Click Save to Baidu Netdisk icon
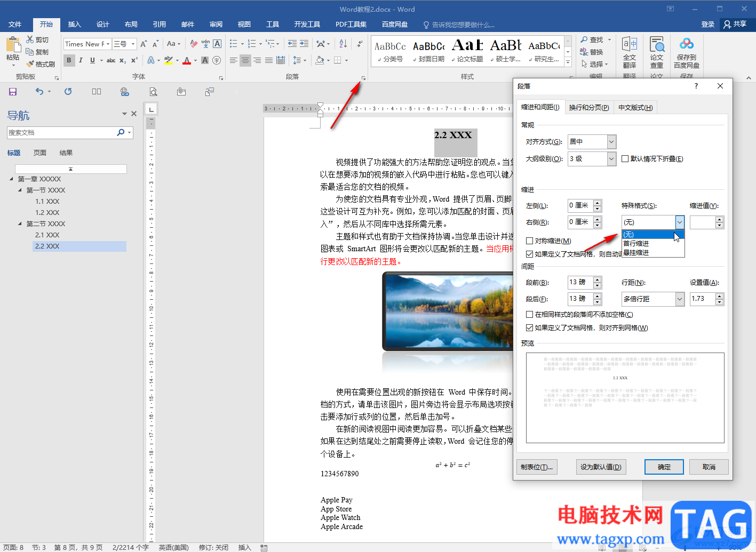Image resolution: width=756 pixels, height=552 pixels. click(687, 52)
